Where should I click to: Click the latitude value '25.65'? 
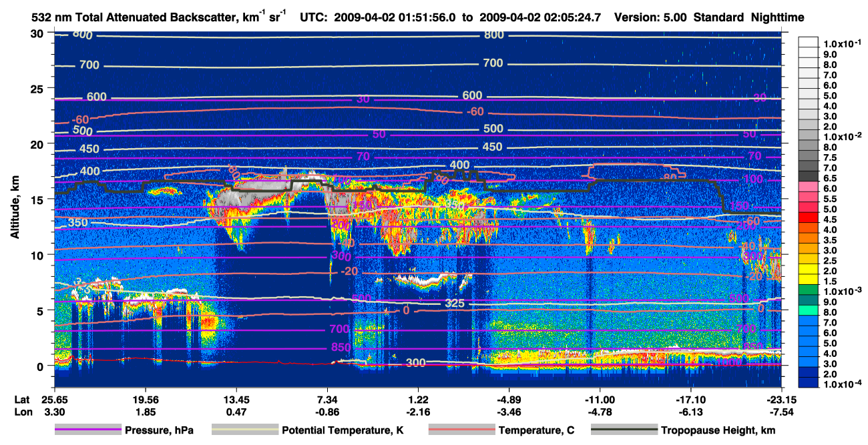53,400
